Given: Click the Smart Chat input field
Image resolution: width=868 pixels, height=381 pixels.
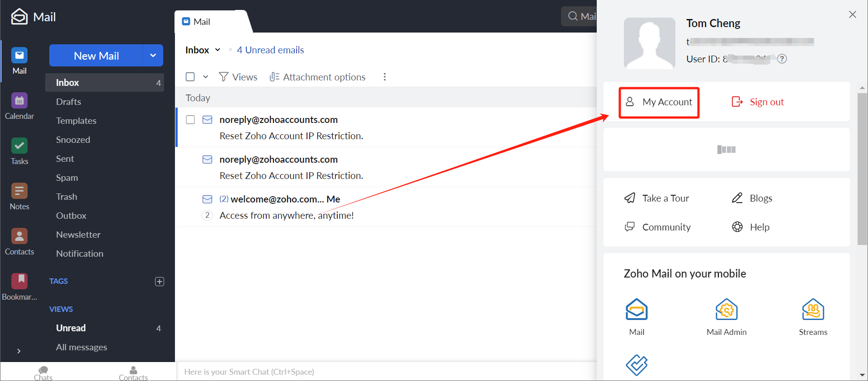Looking at the screenshot, I should point(387,372).
